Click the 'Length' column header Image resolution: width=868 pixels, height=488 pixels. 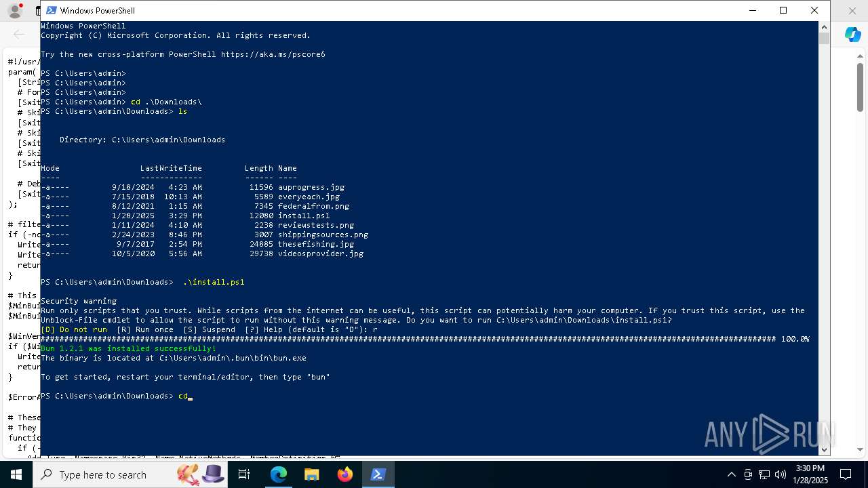tap(259, 168)
